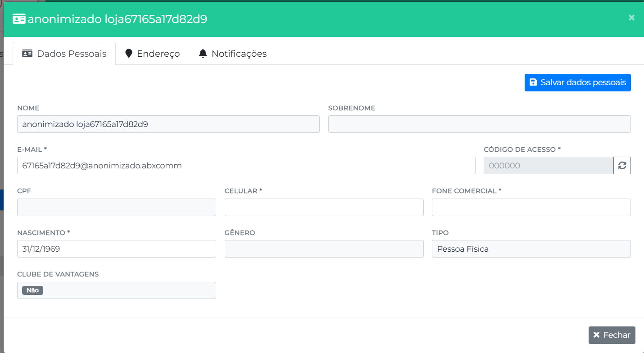Click the refresh access code icon

[x=622, y=165]
